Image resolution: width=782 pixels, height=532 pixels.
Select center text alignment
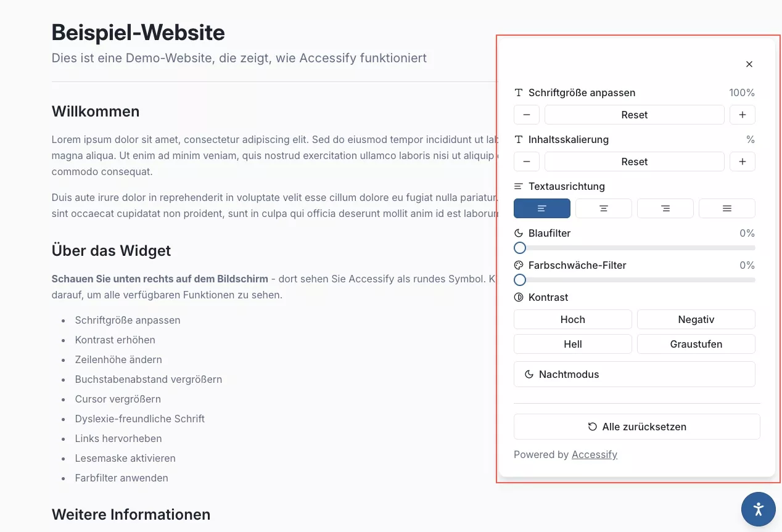[x=604, y=208]
